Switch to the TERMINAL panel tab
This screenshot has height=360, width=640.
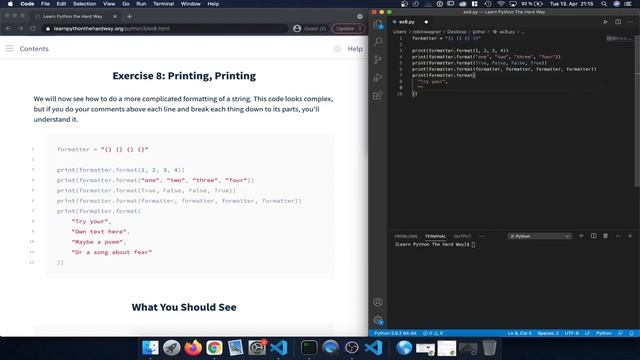[436, 236]
